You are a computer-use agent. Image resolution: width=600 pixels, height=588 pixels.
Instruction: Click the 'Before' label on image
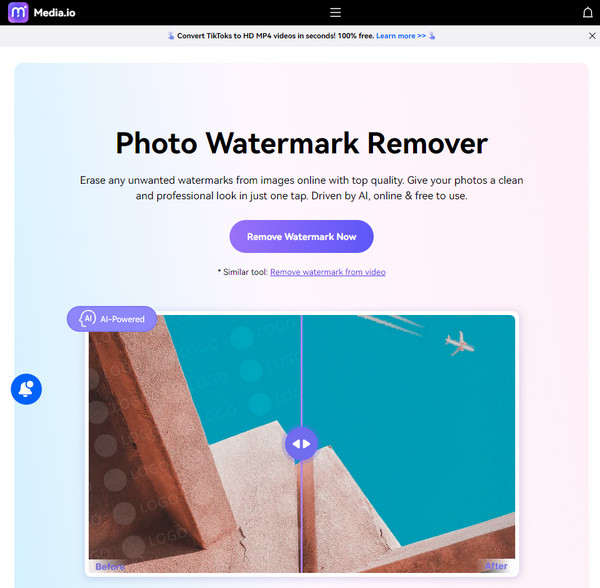(x=110, y=566)
